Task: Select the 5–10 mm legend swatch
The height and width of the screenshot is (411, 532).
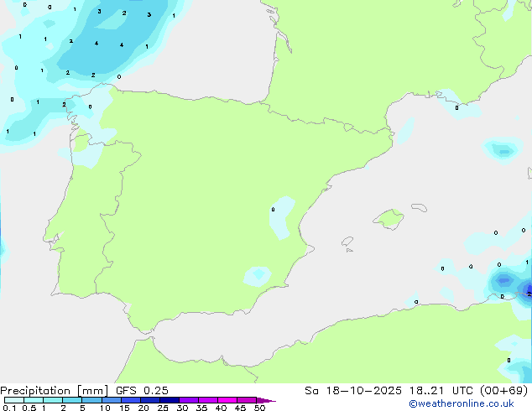Action: pos(91,400)
